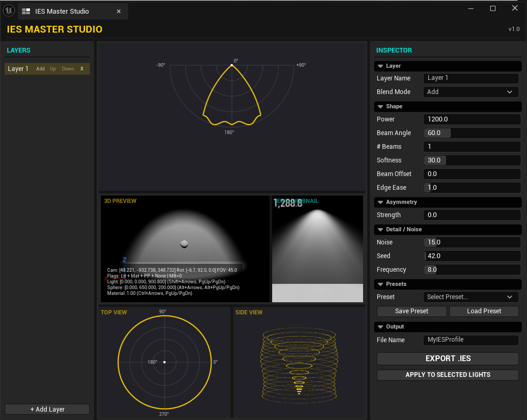The height and width of the screenshot is (420, 527).
Task: Click the Beam Offset field
Action: click(472, 174)
